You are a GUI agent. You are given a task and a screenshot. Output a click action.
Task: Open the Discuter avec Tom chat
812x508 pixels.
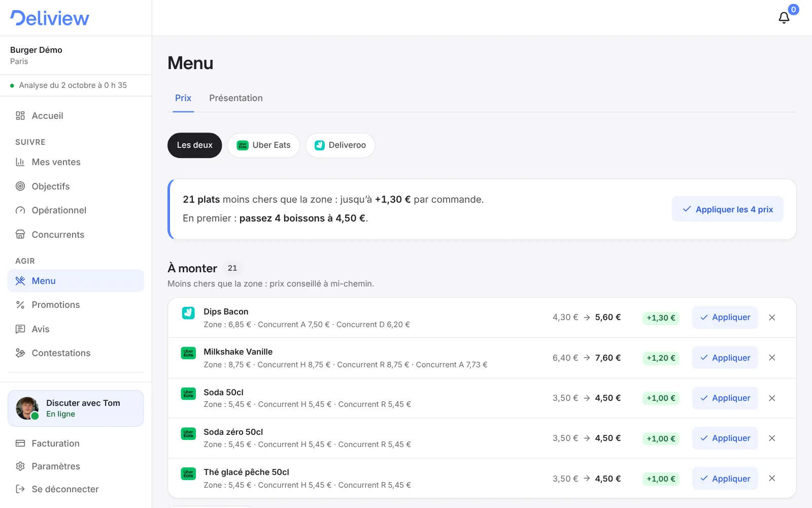pyautogui.click(x=76, y=408)
